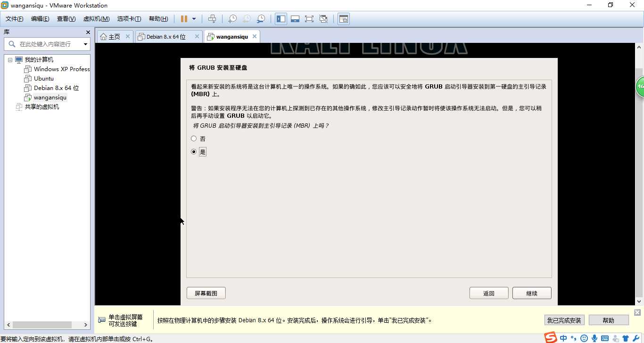Image resolution: width=644 pixels, height=343 pixels.
Task: Enter full screen mode icon
Action: 309,19
